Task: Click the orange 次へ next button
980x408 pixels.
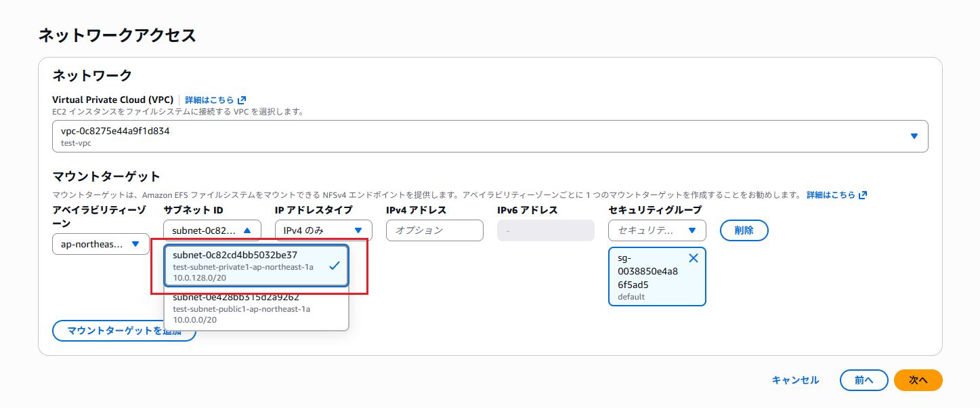Action: pos(918,380)
